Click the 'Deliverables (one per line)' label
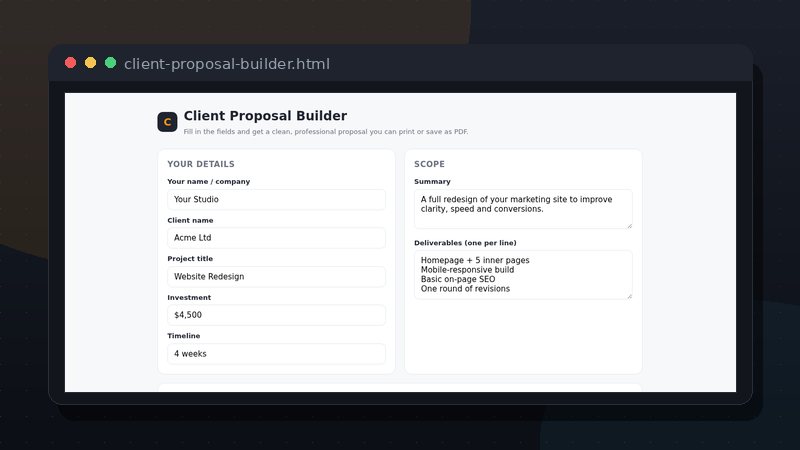This screenshot has width=800, height=450. (x=465, y=243)
